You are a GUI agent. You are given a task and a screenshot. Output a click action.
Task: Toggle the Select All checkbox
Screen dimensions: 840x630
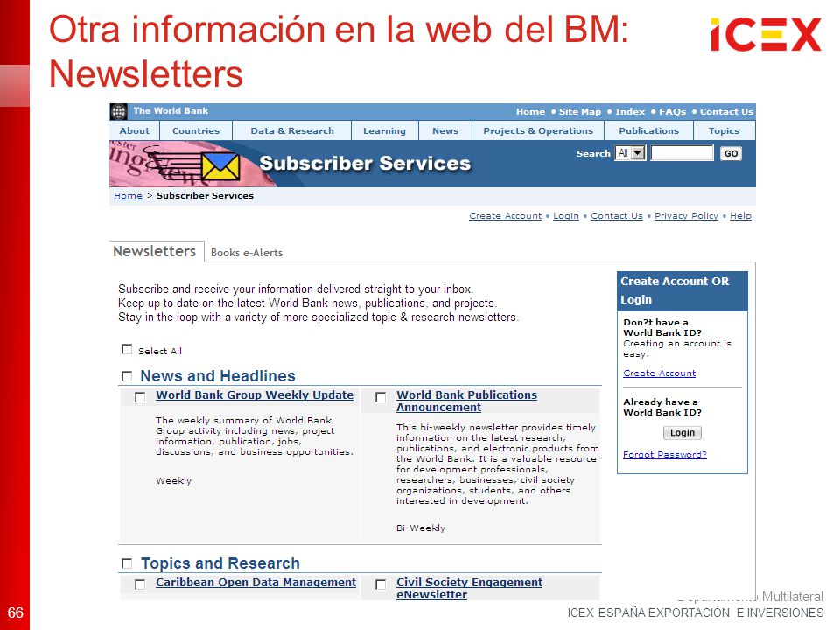(x=127, y=349)
